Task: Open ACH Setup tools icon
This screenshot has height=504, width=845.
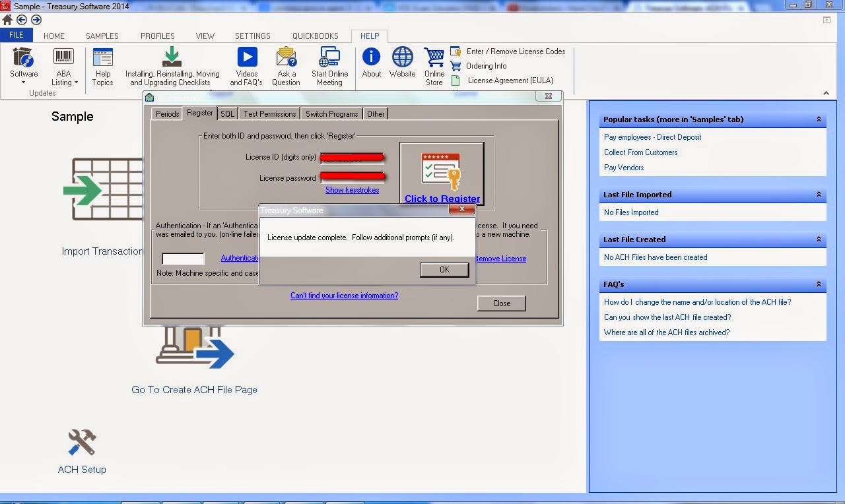Action: (82, 443)
